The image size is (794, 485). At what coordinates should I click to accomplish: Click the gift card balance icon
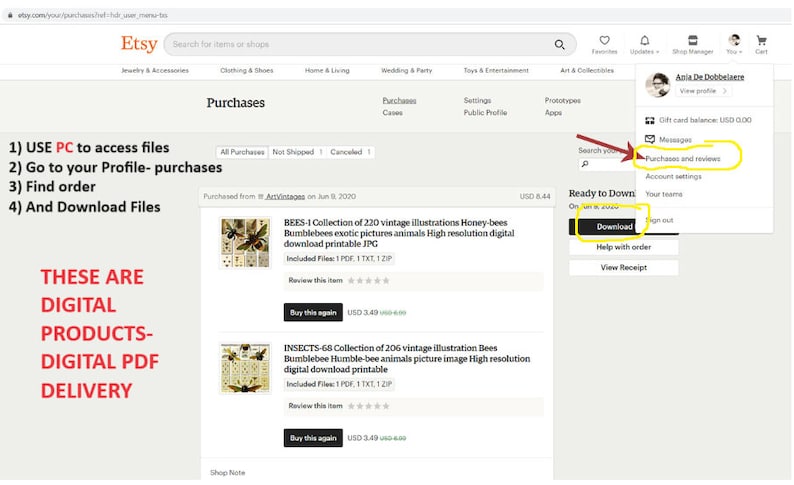coord(650,120)
